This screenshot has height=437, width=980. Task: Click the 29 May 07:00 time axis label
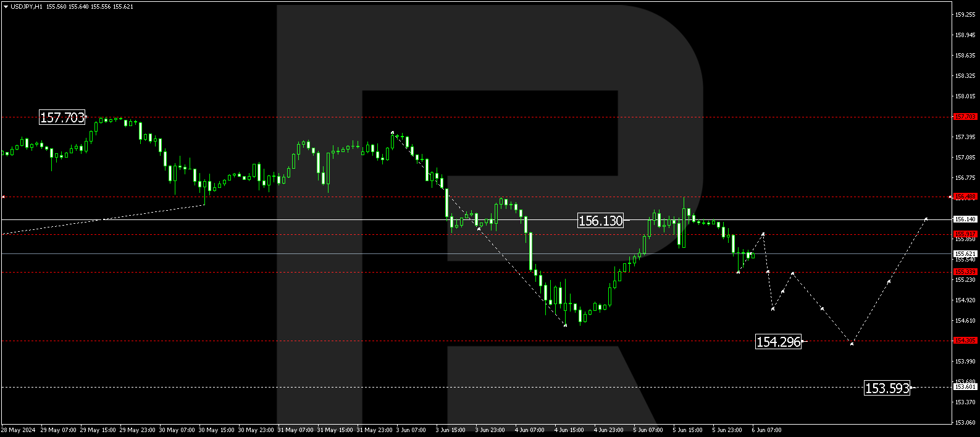[x=58, y=430]
